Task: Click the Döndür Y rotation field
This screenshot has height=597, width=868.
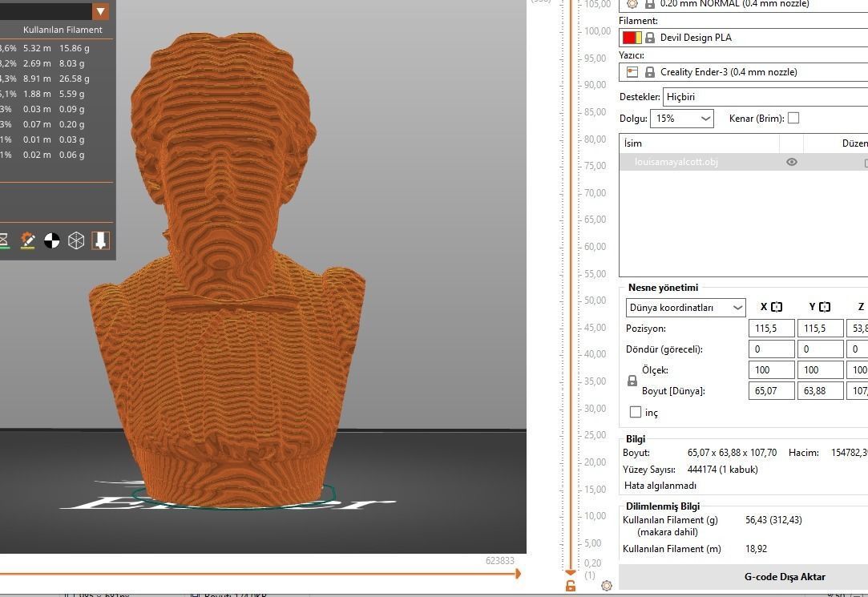Action: (x=820, y=349)
